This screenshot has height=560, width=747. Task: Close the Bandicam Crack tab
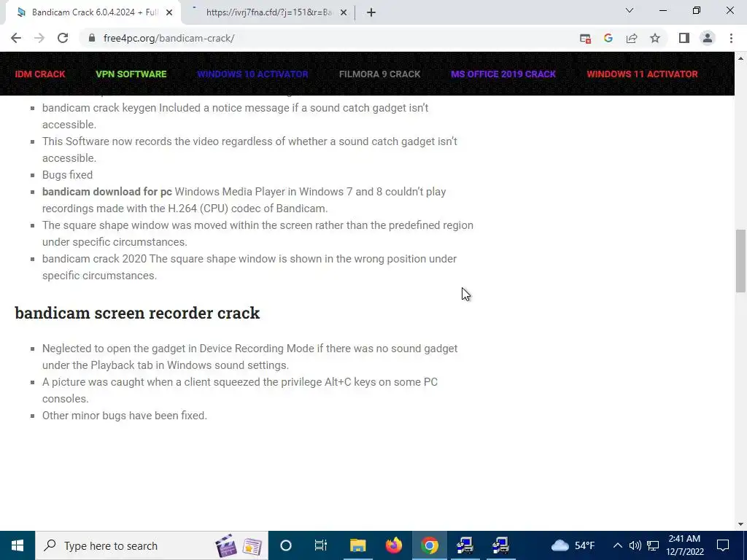(169, 12)
